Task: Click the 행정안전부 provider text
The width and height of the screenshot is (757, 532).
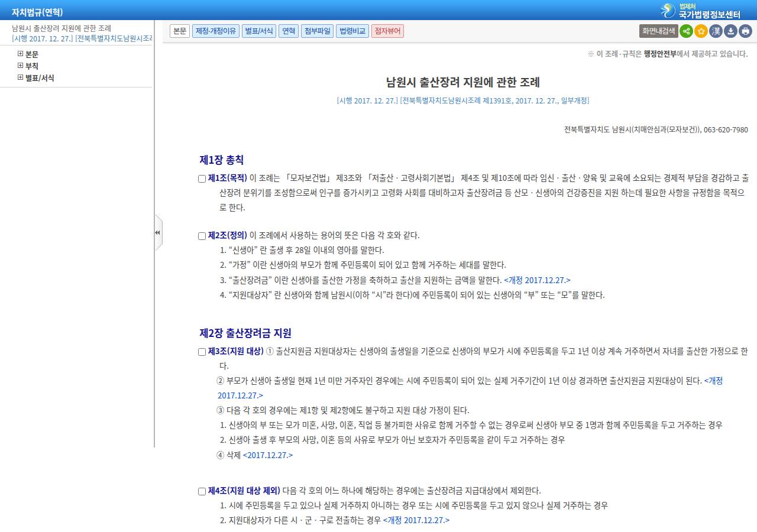Action: coord(660,54)
